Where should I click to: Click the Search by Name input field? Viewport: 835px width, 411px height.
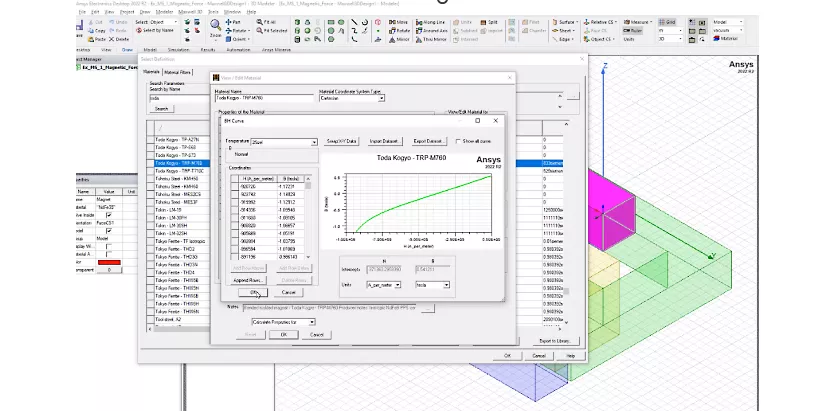[179, 98]
